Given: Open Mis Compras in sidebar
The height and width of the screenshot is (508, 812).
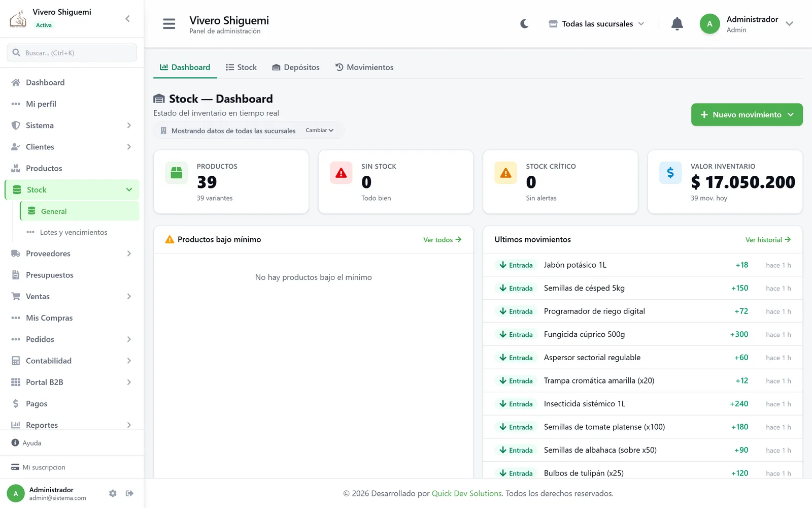Looking at the screenshot, I should (x=72, y=318).
